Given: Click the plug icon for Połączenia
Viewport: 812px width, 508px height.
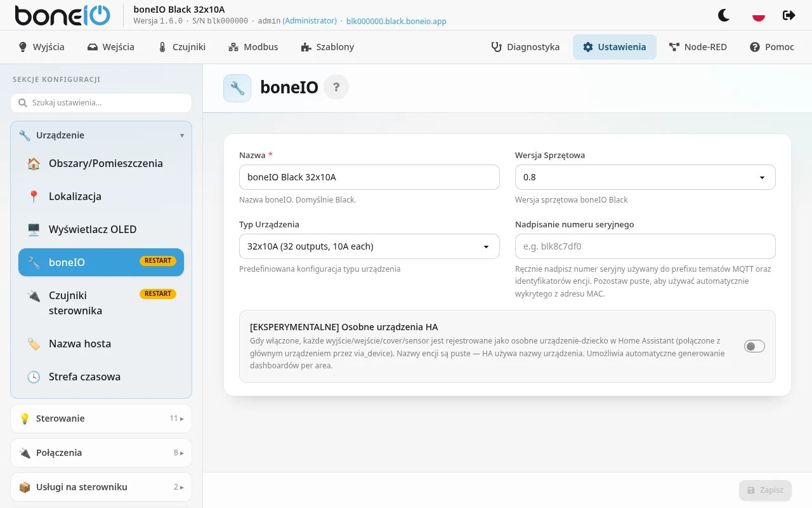Looking at the screenshot, I should (25, 453).
